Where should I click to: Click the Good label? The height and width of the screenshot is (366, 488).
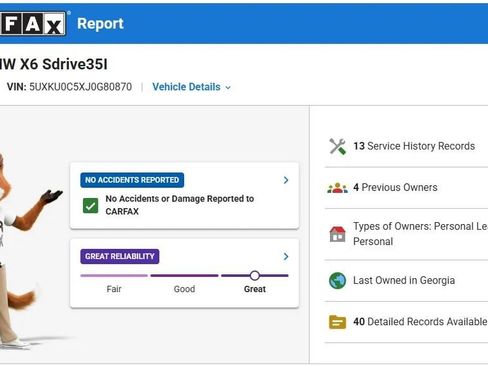tap(184, 289)
